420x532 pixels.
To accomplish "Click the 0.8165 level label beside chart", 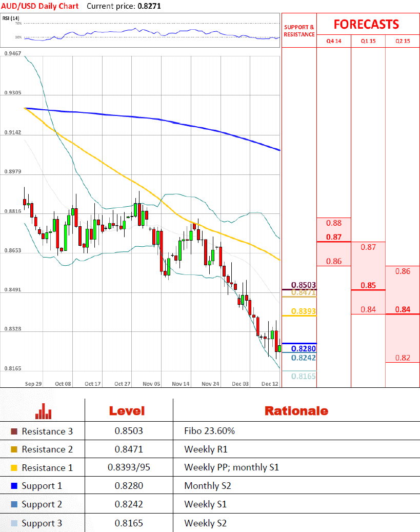I will (x=303, y=376).
